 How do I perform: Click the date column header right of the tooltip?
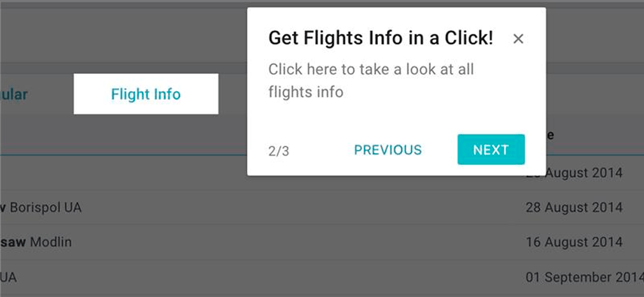pyautogui.click(x=550, y=135)
